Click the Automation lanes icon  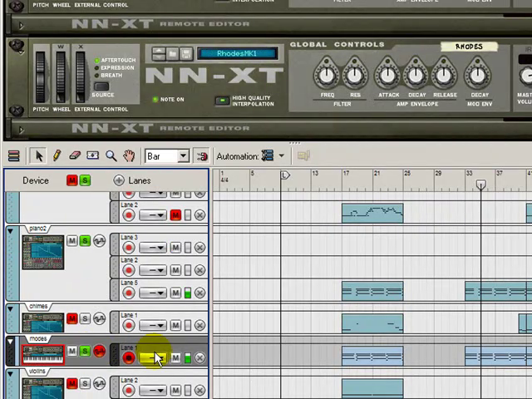pos(268,155)
